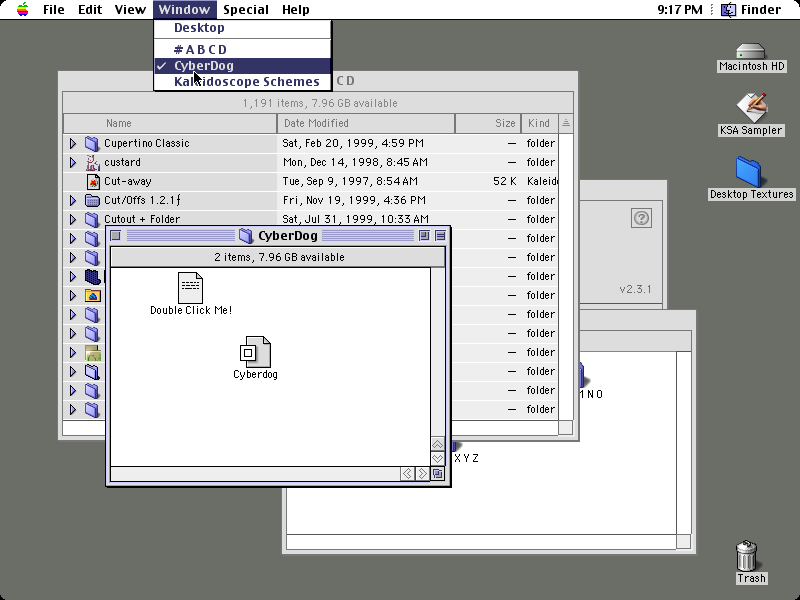Click the question mark help button
800x600 pixels.
[x=641, y=218]
